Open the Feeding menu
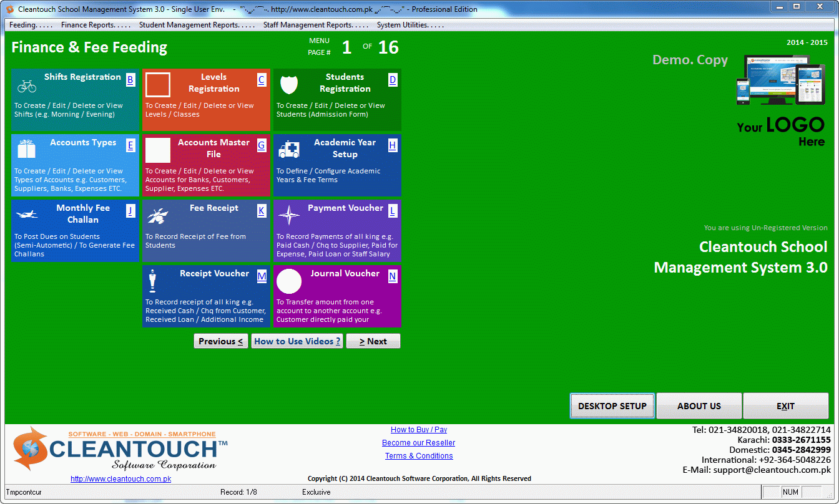Screen dimensions: 839x504 point(31,25)
